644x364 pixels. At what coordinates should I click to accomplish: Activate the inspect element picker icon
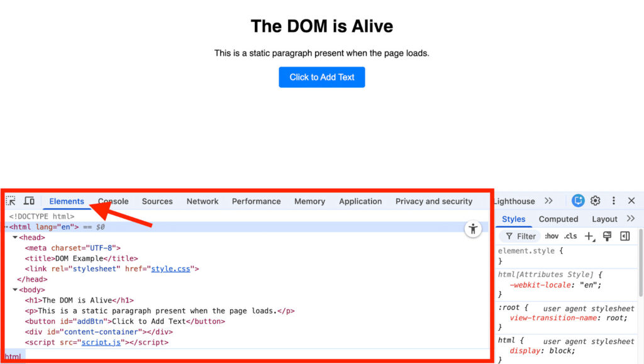tap(11, 201)
